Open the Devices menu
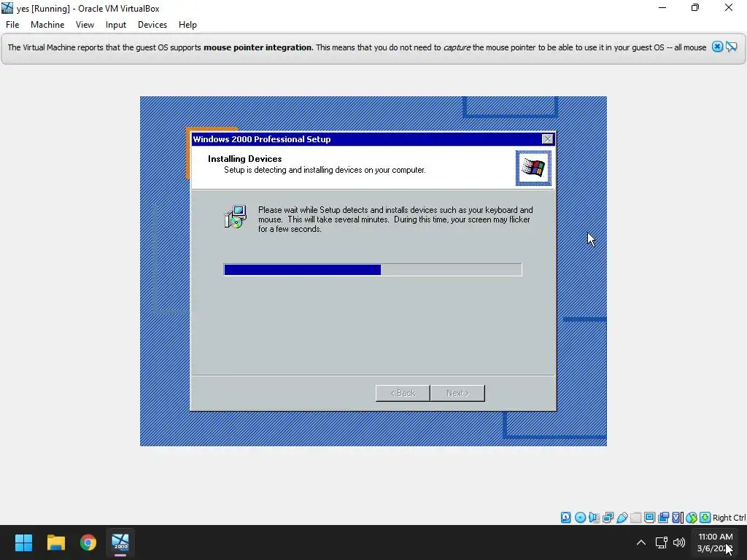The image size is (747, 560). 152,25
